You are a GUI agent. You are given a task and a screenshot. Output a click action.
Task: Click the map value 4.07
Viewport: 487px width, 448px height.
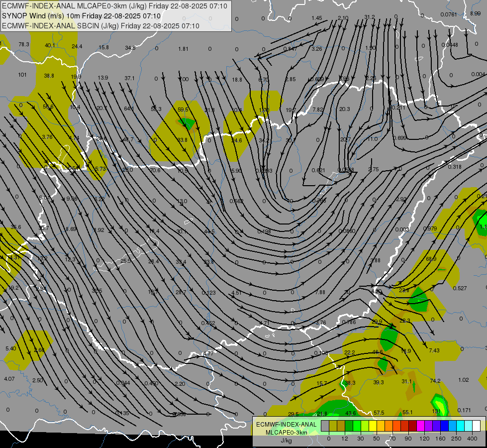point(9,379)
